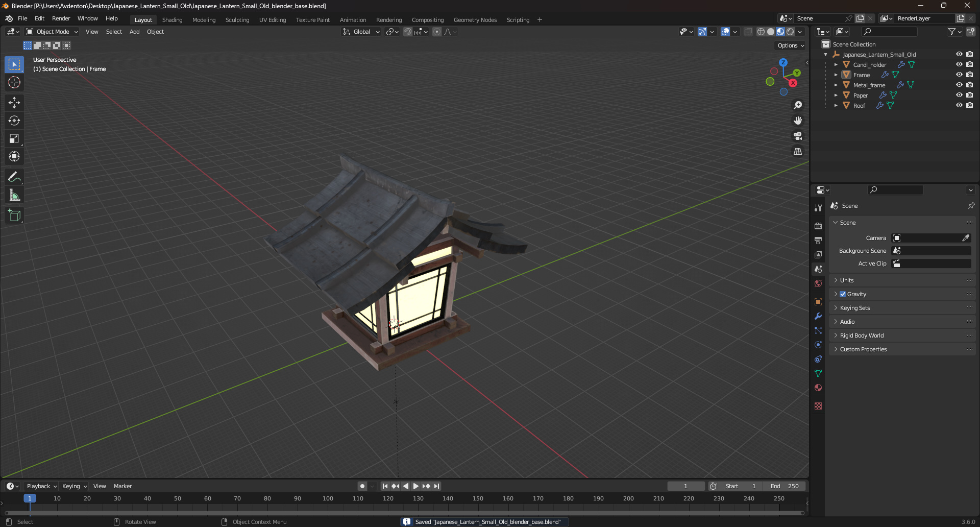Hide Metal_frame via its eye icon

(959, 85)
